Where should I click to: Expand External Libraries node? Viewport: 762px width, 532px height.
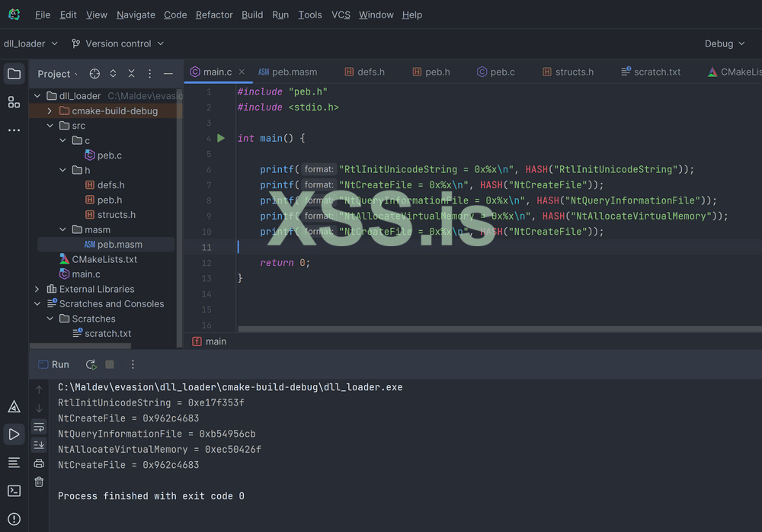(x=37, y=289)
